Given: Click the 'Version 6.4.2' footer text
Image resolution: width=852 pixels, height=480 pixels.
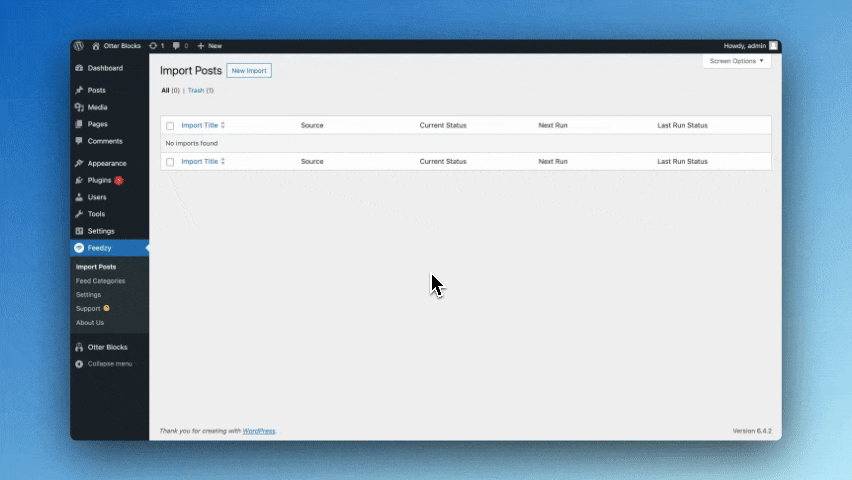Looking at the screenshot, I should click(752, 431).
